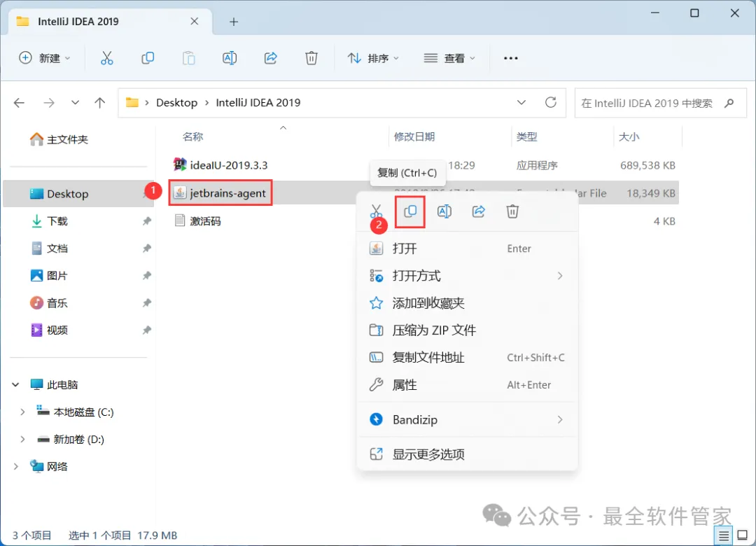Viewport: 756px width, 546px height.
Task: Click Desktop in the address breadcrumb
Action: click(x=177, y=103)
